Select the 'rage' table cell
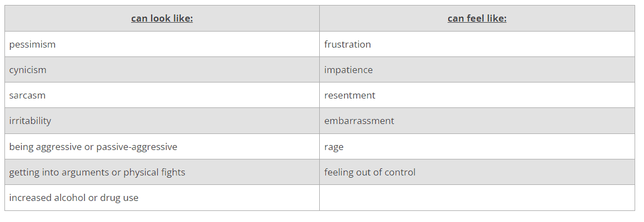The height and width of the screenshot is (222, 644). (334, 147)
